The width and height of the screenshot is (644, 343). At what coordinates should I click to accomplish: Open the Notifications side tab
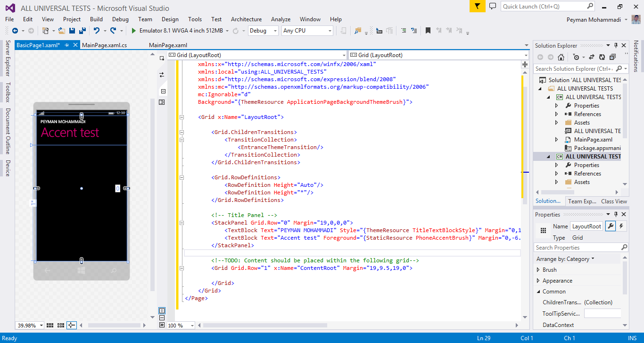click(636, 56)
